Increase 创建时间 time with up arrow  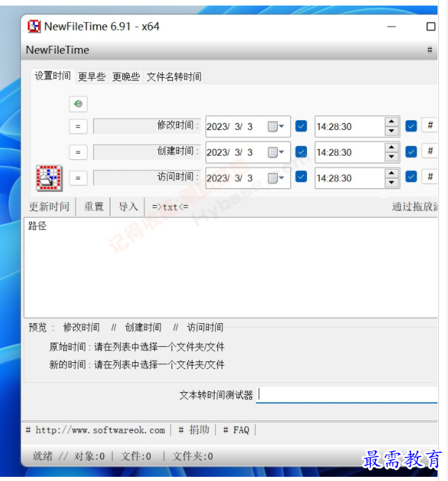[x=391, y=147]
